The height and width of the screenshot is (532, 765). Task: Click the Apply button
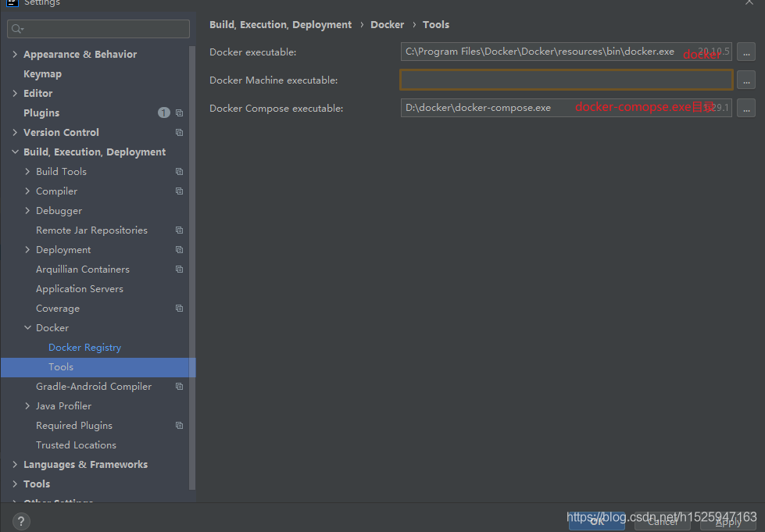point(727,520)
